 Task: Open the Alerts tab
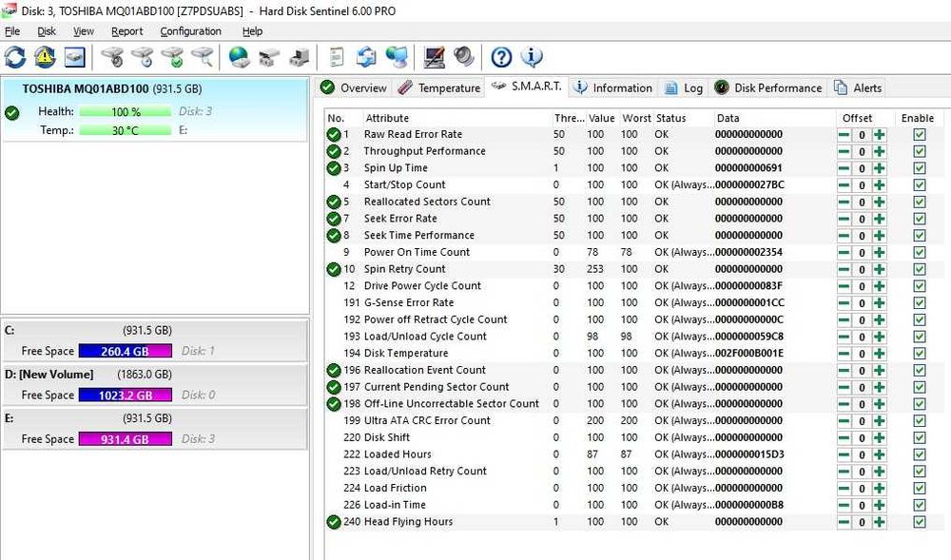pyautogui.click(x=858, y=87)
